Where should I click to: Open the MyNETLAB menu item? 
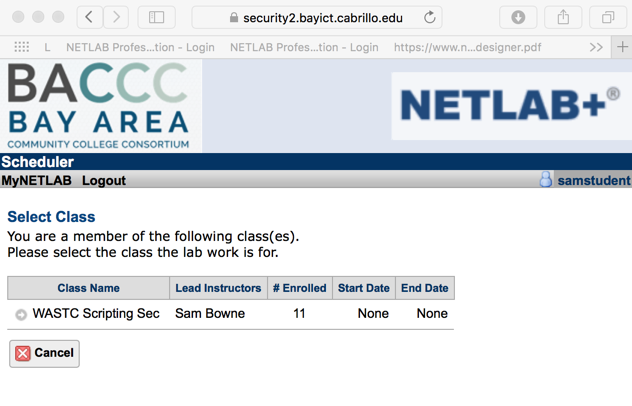36,181
